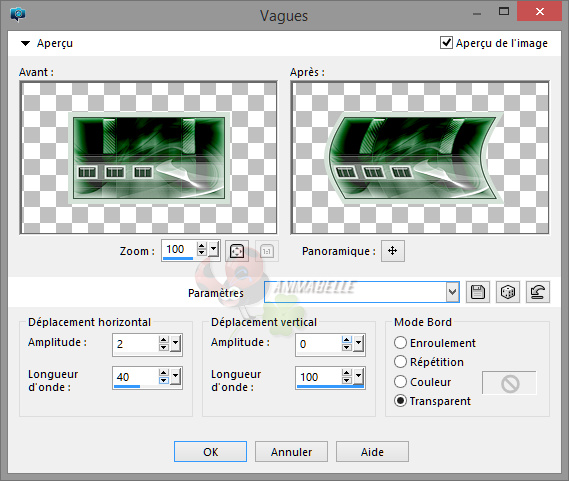The image size is (569, 481).
Task: Open the Zoom value dropdown arrow
Action: point(213,250)
